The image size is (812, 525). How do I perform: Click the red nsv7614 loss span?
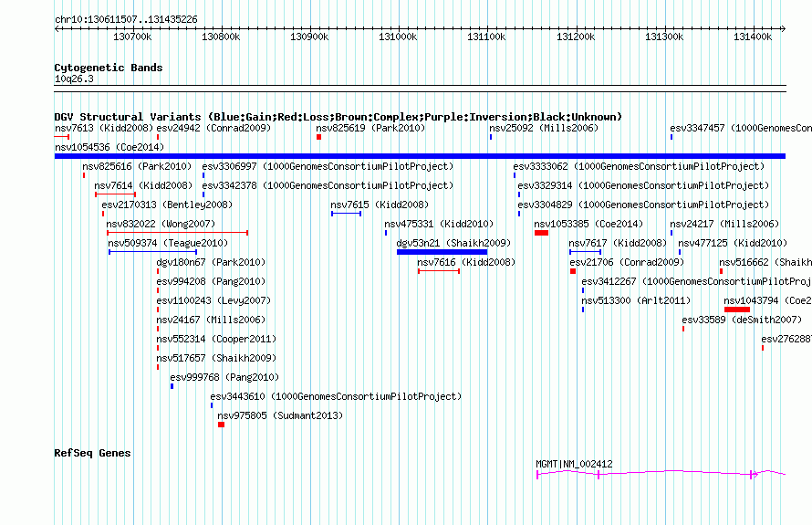point(116,194)
